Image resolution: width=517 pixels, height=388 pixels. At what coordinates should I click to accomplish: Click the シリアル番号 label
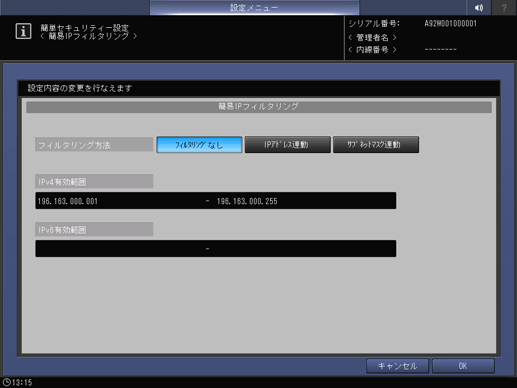pyautogui.click(x=374, y=24)
